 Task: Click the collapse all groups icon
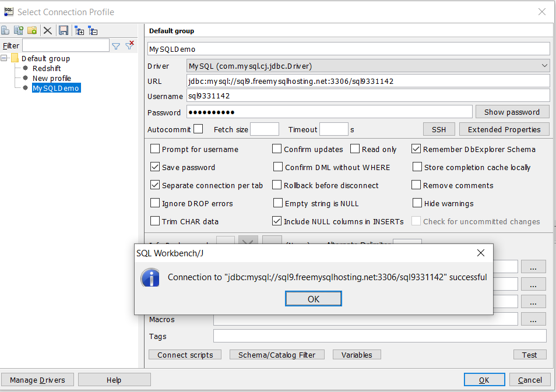click(93, 30)
